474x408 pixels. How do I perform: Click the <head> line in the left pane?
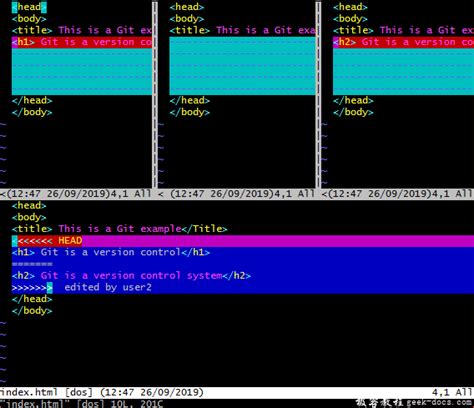[x=29, y=7]
